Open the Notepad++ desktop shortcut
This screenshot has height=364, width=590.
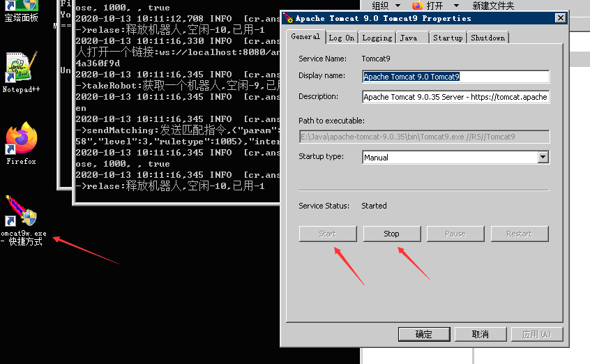(22, 72)
